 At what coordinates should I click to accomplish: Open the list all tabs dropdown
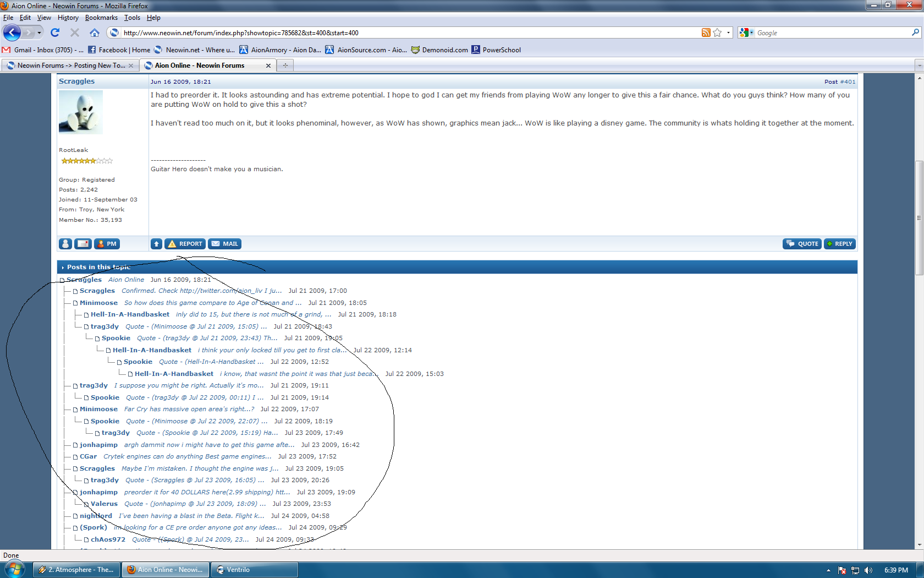click(919, 66)
